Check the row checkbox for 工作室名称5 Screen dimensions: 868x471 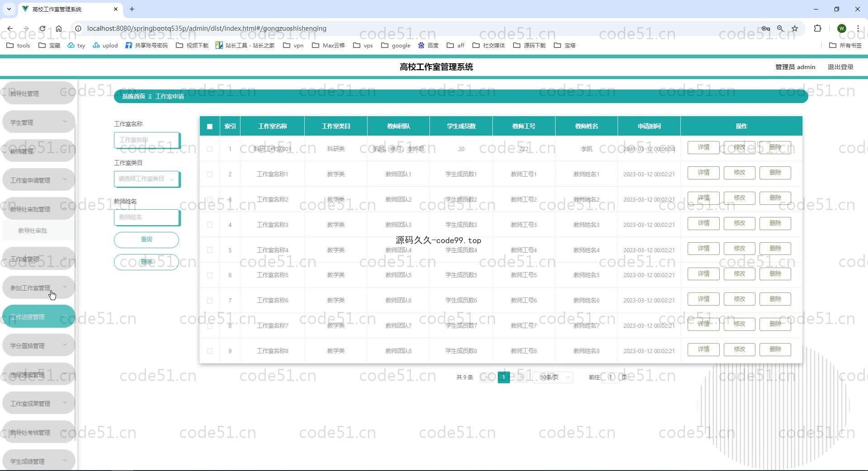click(x=210, y=275)
